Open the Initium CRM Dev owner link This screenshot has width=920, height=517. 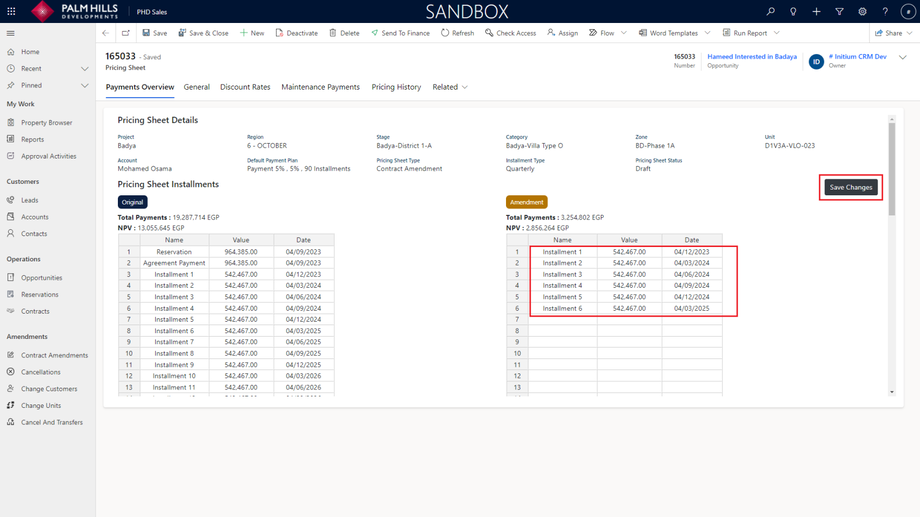click(x=857, y=56)
